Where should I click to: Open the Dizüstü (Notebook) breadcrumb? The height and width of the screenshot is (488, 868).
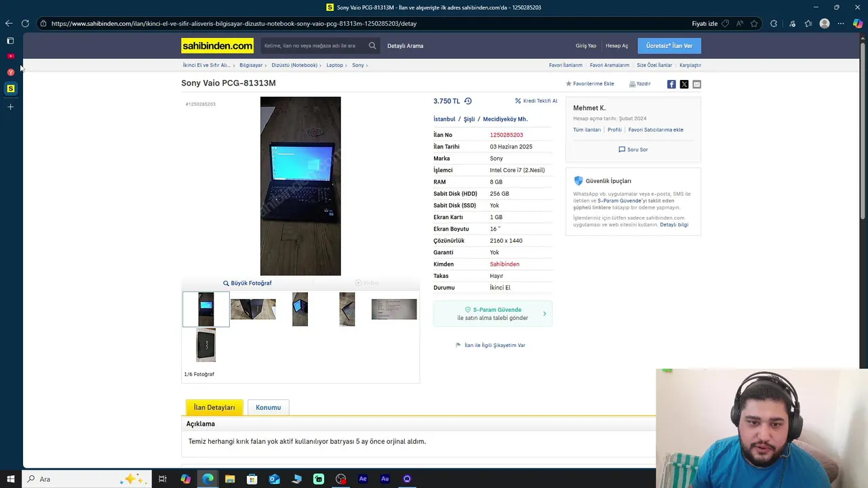pos(294,65)
